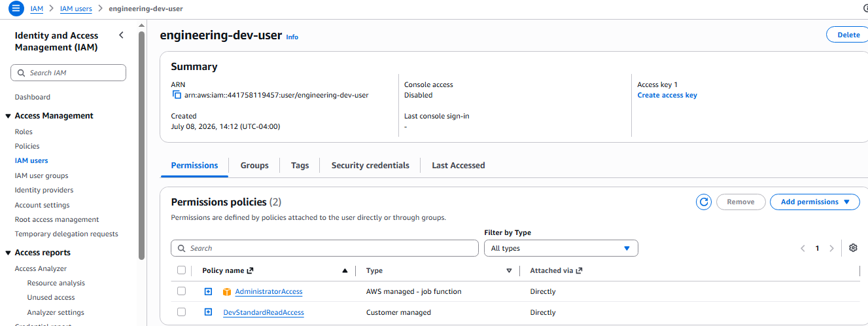
Task: Go to previous page arrow in pagination
Action: [803, 248]
